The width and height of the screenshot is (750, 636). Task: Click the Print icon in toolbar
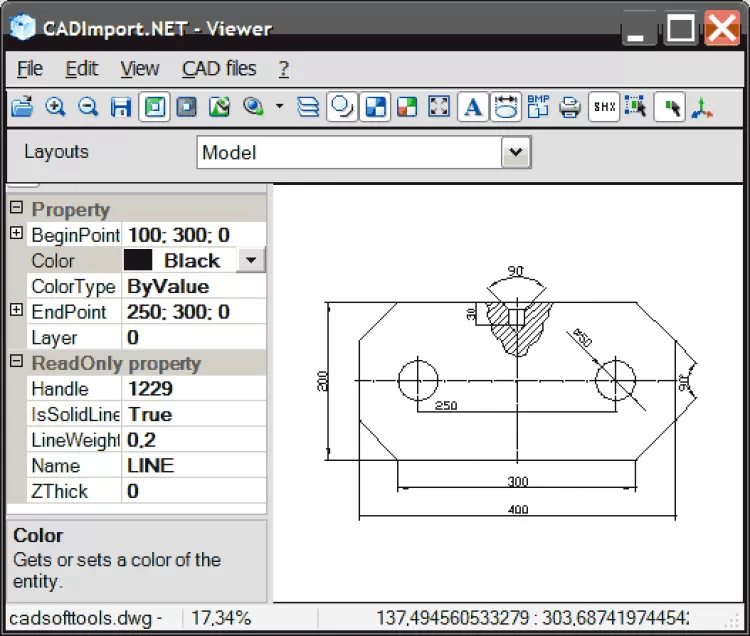tap(570, 107)
